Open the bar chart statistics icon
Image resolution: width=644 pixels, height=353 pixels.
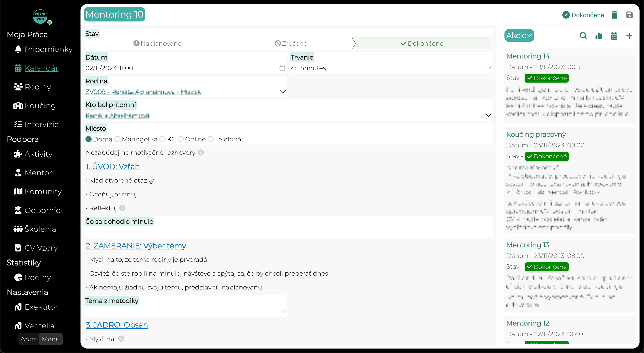[599, 36]
